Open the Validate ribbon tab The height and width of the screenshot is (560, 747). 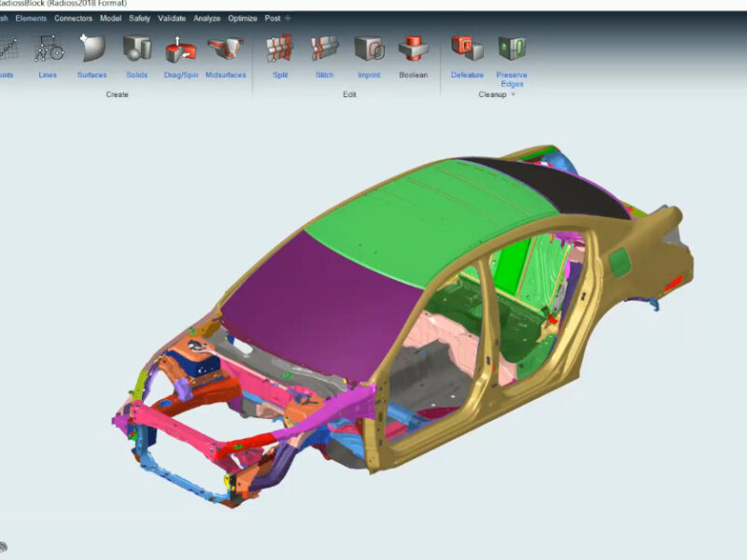(172, 18)
